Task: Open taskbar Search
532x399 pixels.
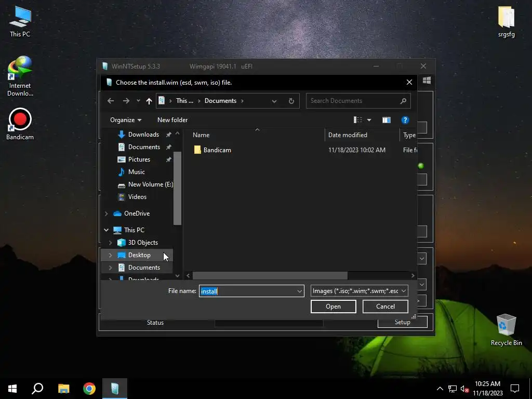Action: tap(37, 389)
